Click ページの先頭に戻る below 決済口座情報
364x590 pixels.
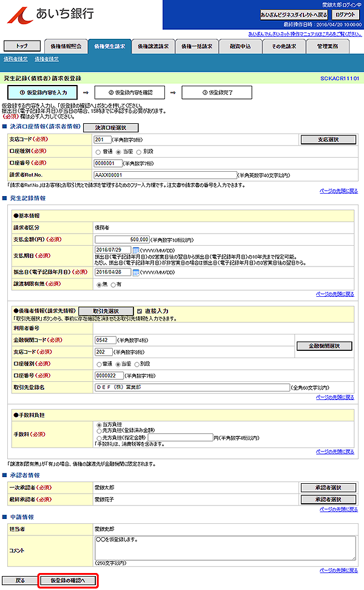point(339,191)
